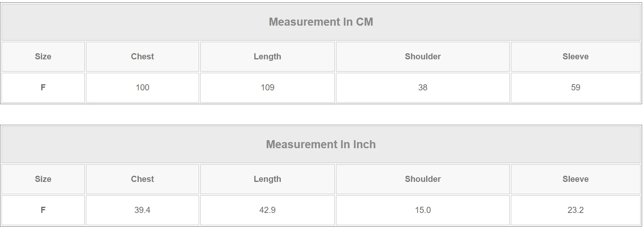Click the Sleeve header in the CM table
Screen dimensions: 644x229
[575, 57]
